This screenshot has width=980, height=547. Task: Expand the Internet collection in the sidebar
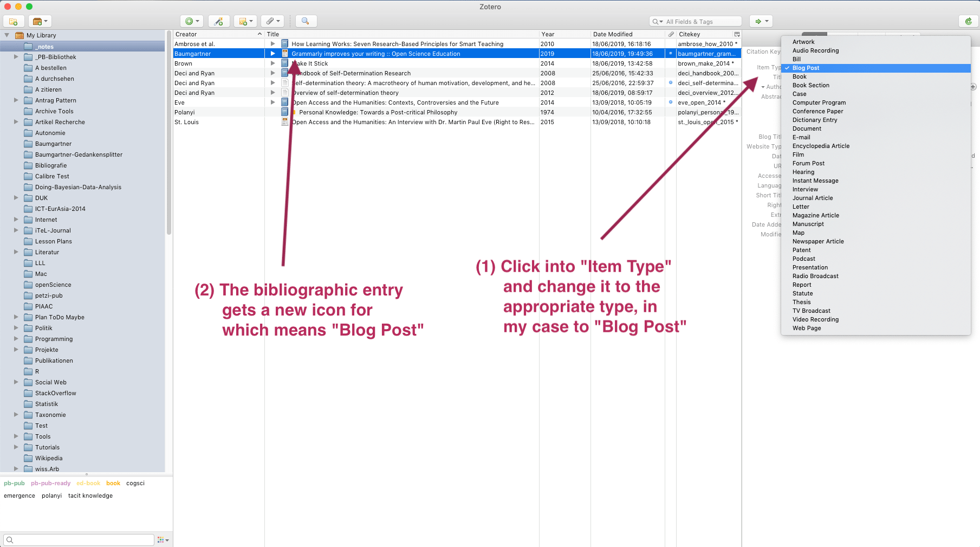[x=16, y=220]
